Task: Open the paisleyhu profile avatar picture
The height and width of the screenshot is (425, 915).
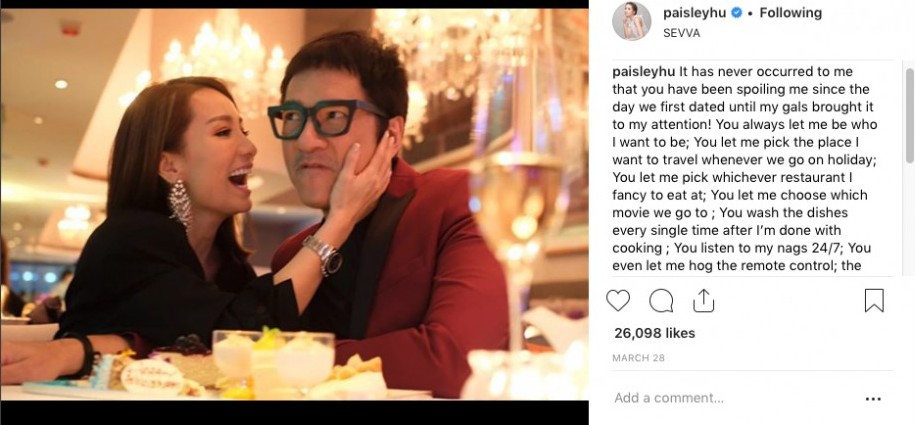Action: 632,21
